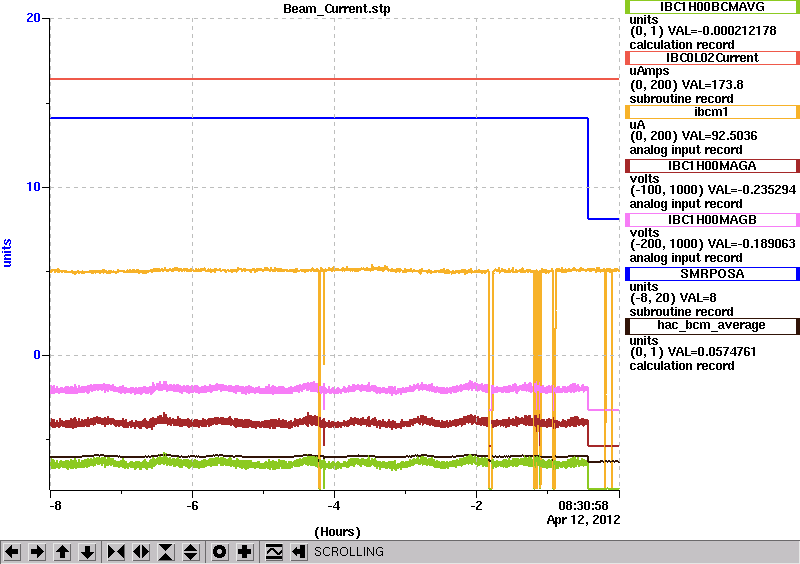This screenshot has width=800, height=564.
Task: Click the 'VAL=-0.235294' reading under IBC1H00MAGA
Action: pos(753,190)
